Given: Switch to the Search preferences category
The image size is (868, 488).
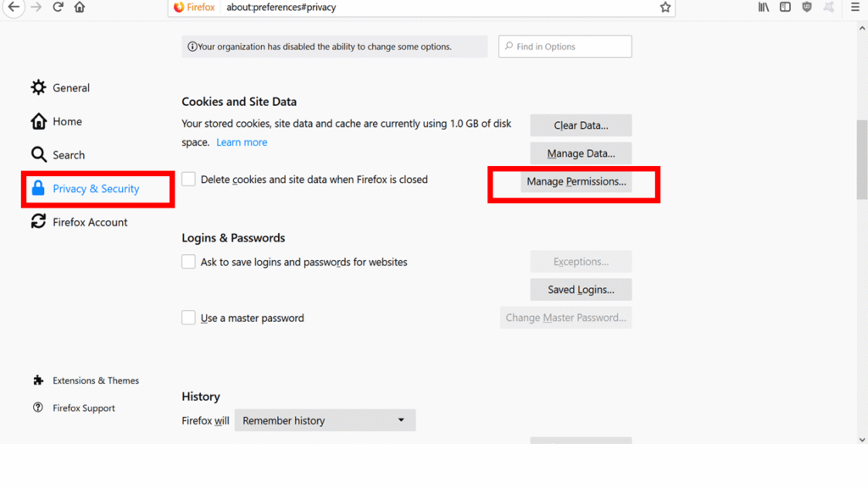Looking at the screenshot, I should 68,155.
